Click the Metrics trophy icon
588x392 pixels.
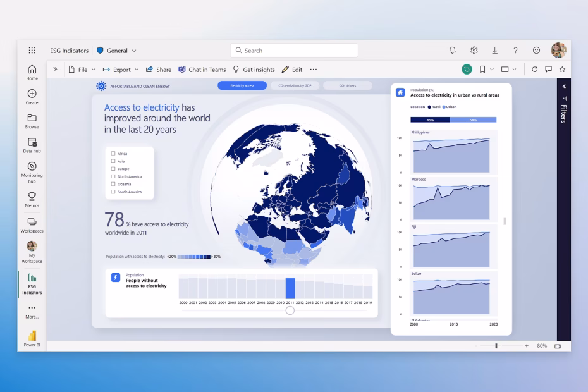32,196
